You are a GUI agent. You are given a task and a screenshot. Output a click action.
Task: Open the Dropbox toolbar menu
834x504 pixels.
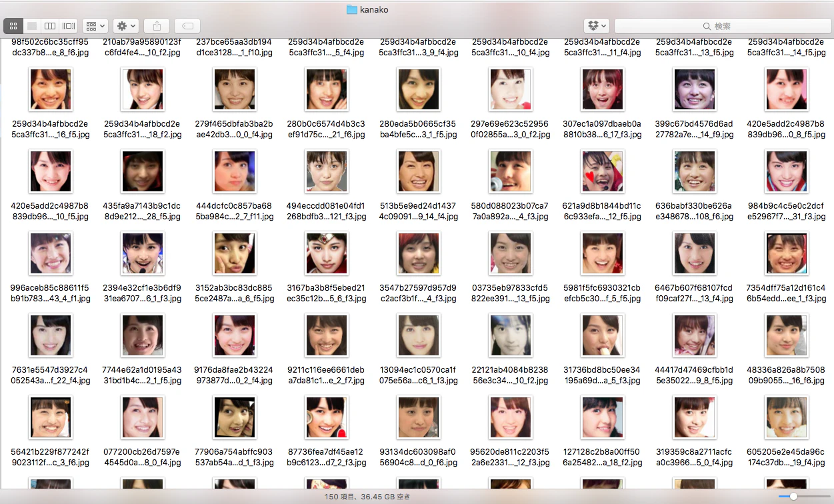pos(596,26)
